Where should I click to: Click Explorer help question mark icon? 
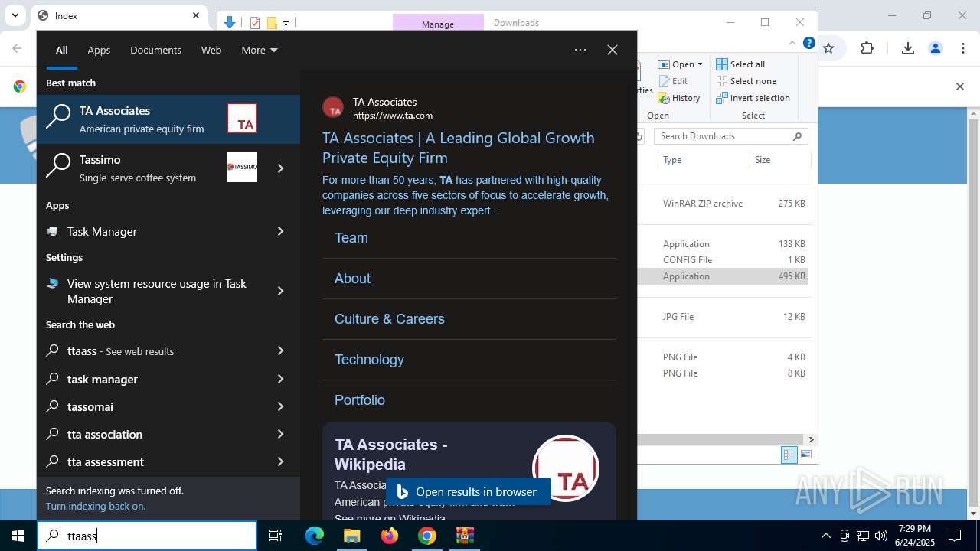808,44
